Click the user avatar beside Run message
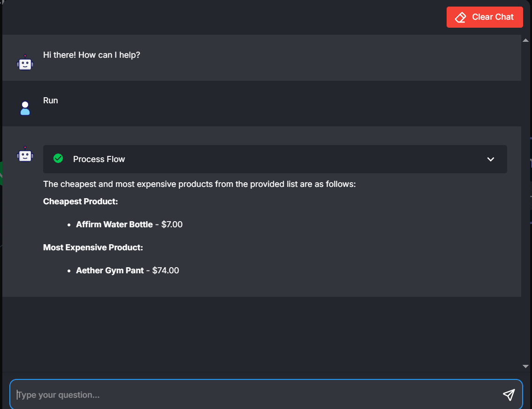This screenshot has width=532, height=409. point(25,108)
